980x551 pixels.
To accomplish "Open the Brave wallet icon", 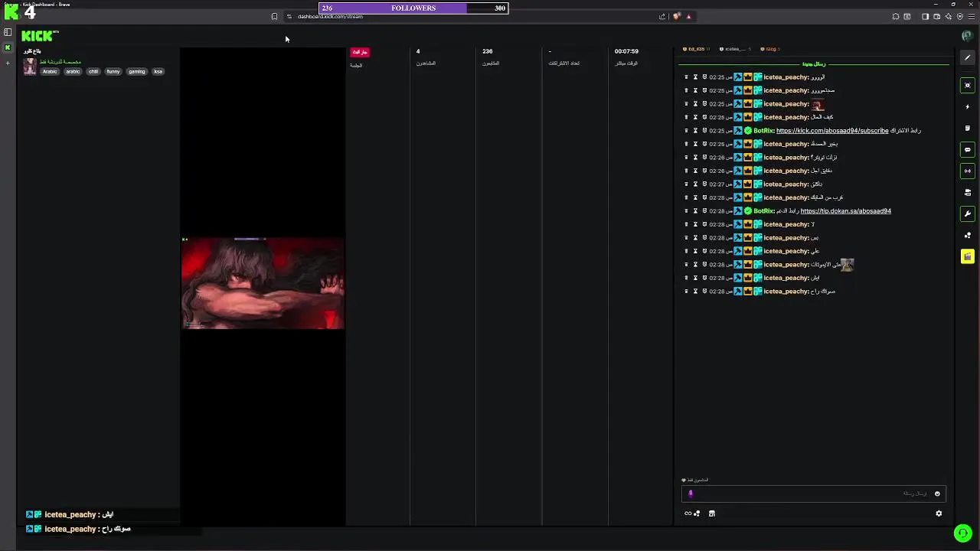I will coord(936,16).
